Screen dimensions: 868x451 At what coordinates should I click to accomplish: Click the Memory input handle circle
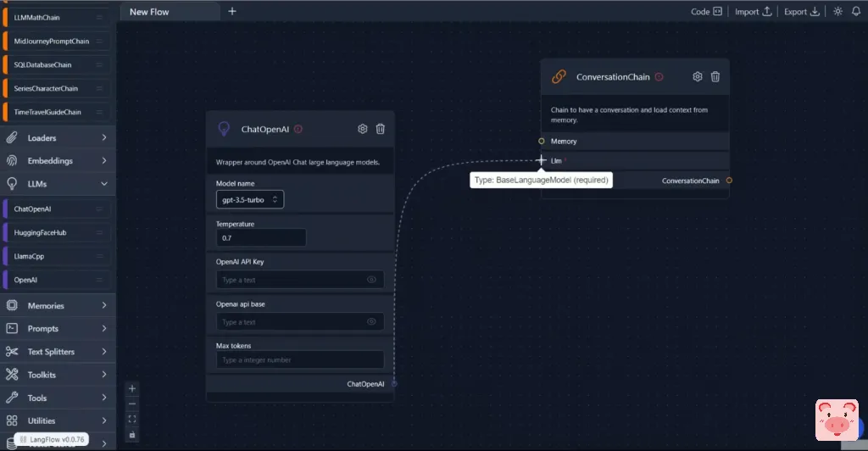tap(542, 141)
